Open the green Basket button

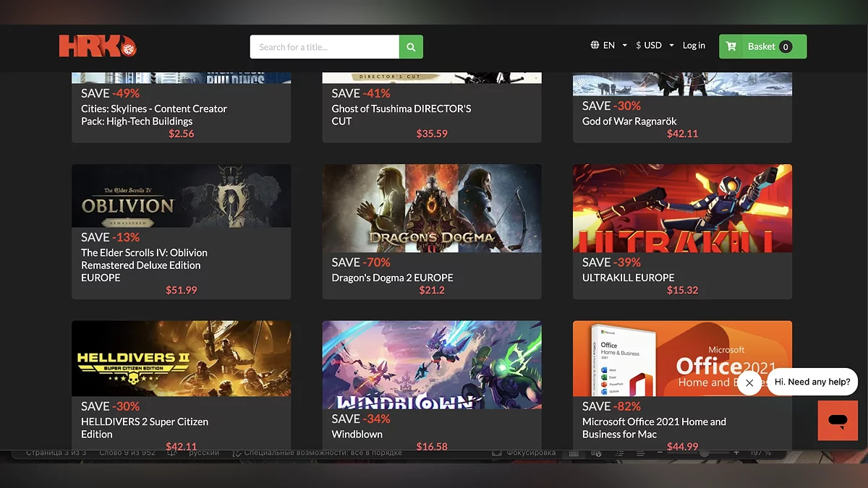pyautogui.click(x=762, y=46)
